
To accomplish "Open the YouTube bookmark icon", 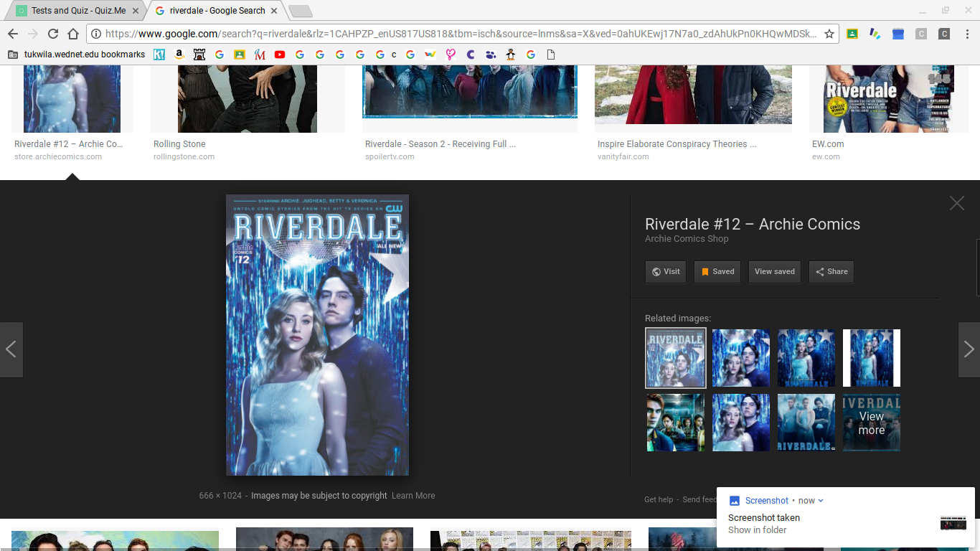I will click(280, 55).
